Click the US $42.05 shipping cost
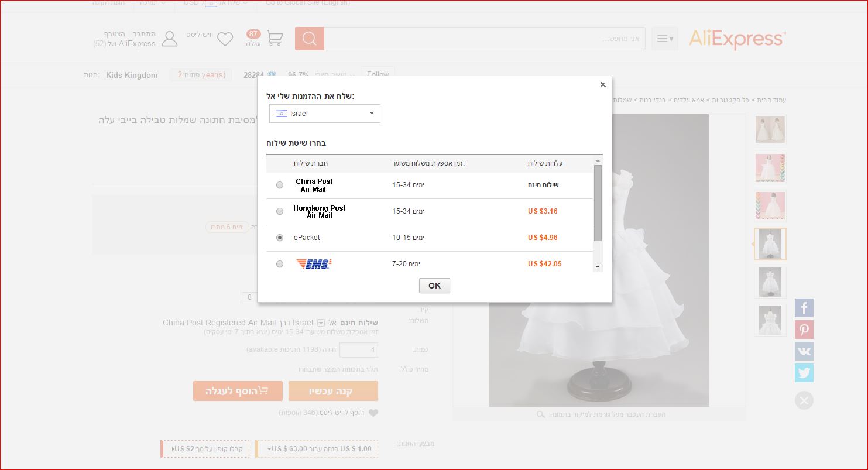The image size is (868, 470). (544, 264)
